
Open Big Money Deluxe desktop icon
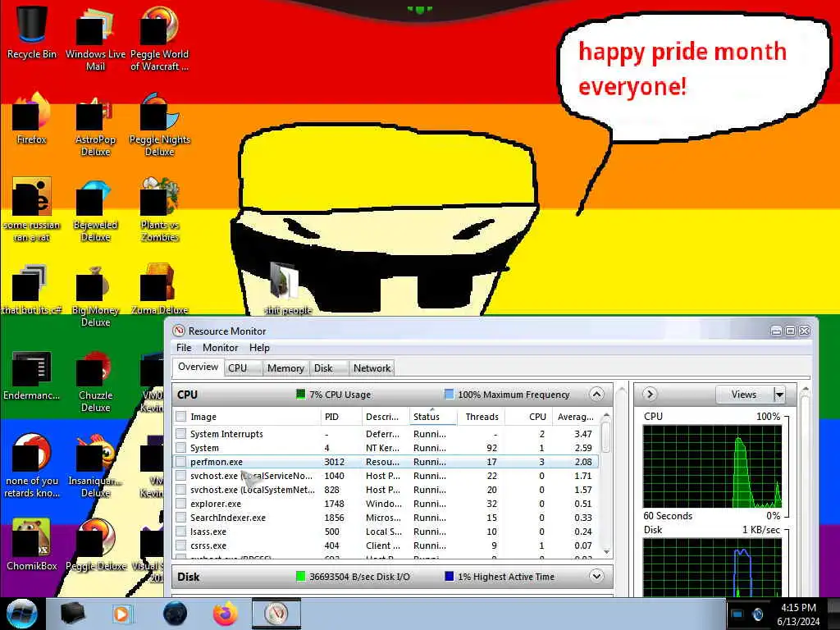[x=95, y=295]
